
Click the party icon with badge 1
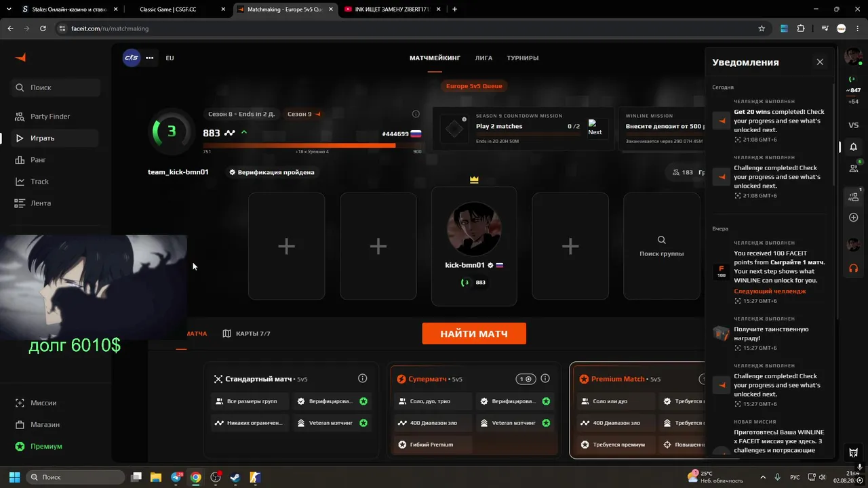[853, 197]
